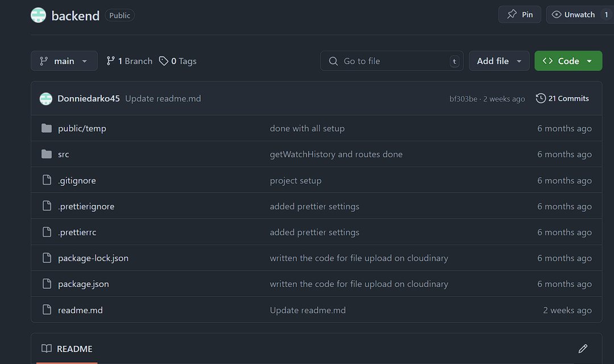Open package-lock.json cloudinary upload commit message
Screen dimensions: 614x364
pyautogui.click(x=359, y=258)
